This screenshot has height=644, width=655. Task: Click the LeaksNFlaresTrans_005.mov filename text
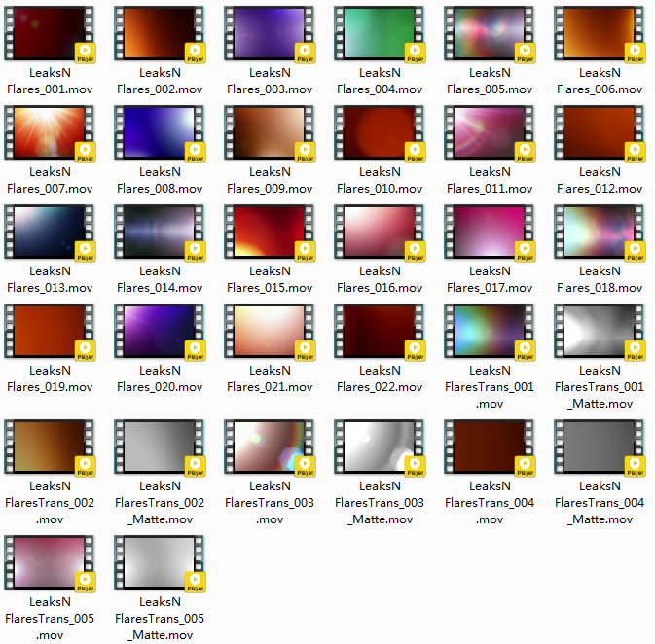[49, 619]
